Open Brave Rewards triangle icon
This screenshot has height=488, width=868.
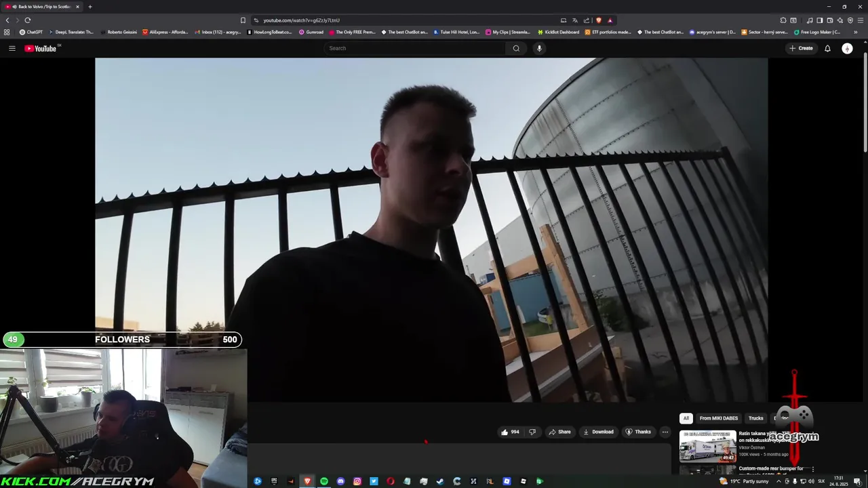pyautogui.click(x=610, y=20)
